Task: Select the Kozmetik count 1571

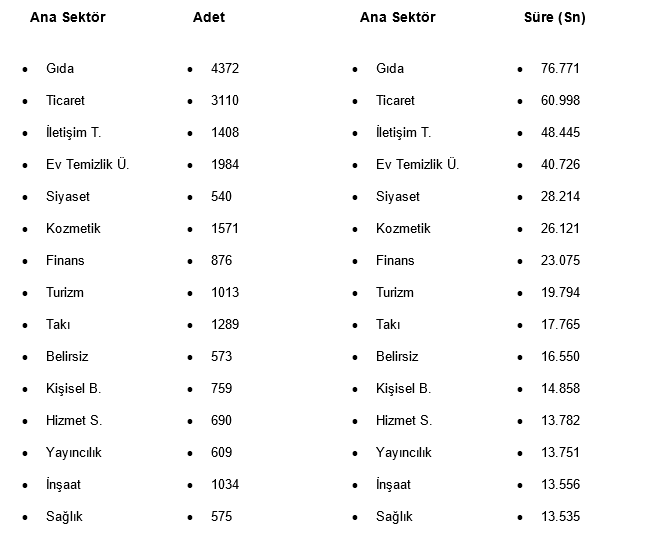Action: (225, 229)
